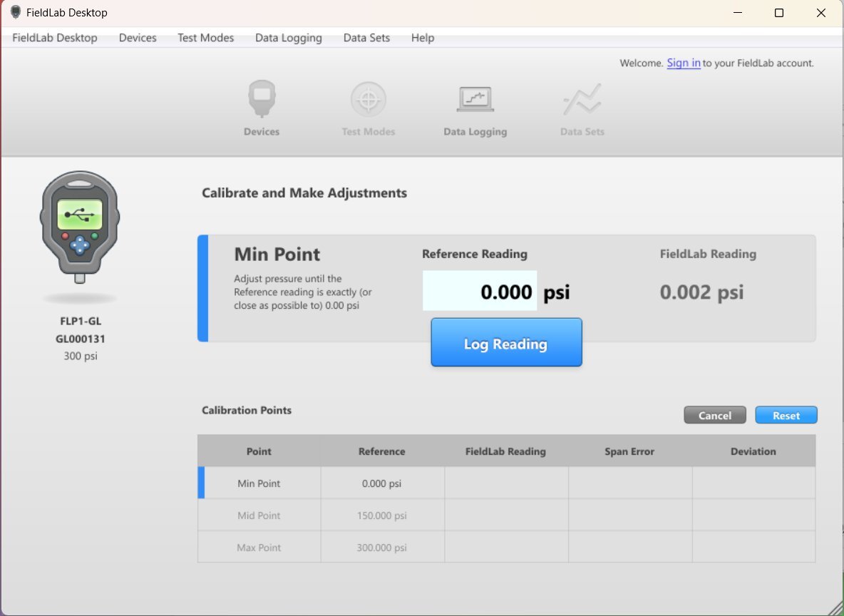Open the Data Sets menu

[x=366, y=38]
